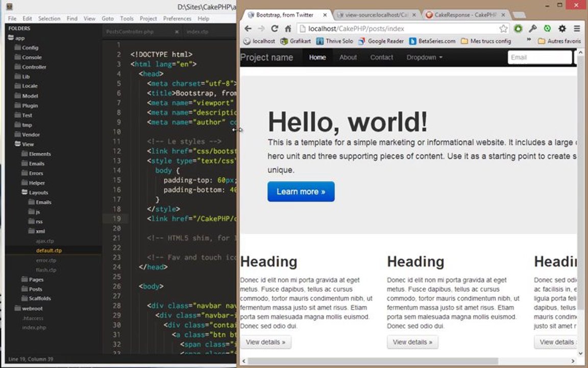Expand the Config folder
Image resolution: width=588 pixels, height=368 pixels.
click(26, 48)
